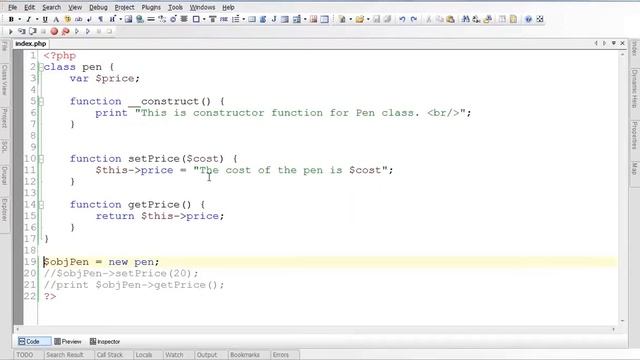Open the Search menu
This screenshot has height=360, width=640.
(51, 7)
